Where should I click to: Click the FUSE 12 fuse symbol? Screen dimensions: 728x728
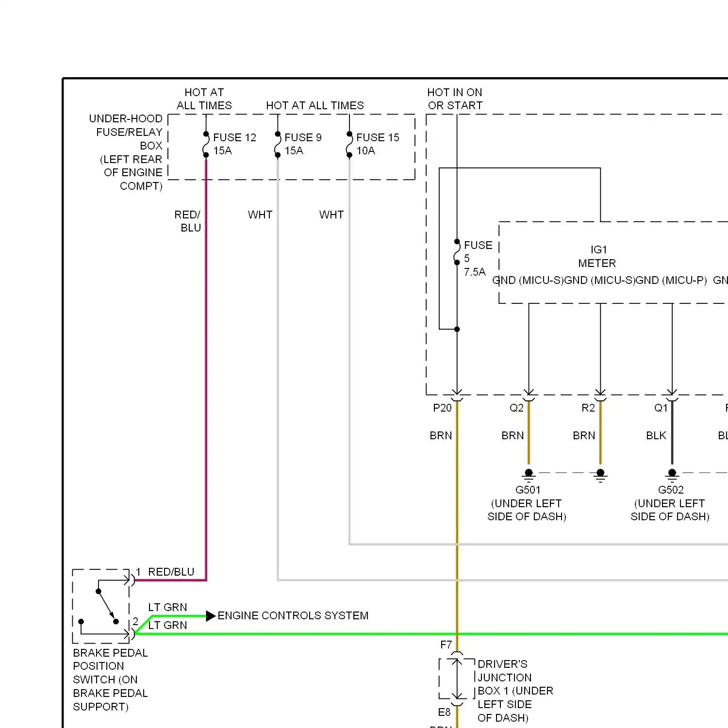click(x=206, y=144)
